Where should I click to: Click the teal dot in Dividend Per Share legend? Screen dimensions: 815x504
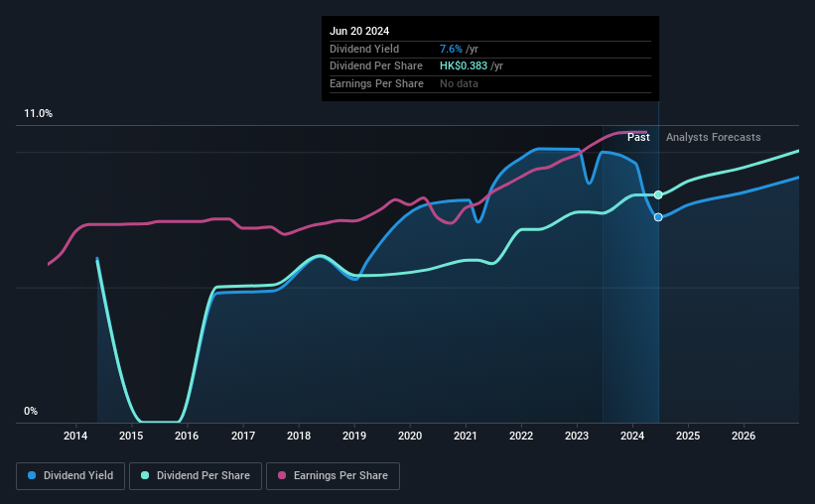(145, 475)
